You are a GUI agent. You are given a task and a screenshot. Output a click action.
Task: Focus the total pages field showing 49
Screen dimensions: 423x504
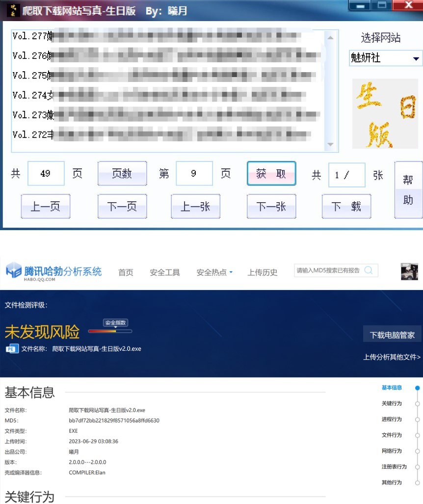click(x=46, y=174)
